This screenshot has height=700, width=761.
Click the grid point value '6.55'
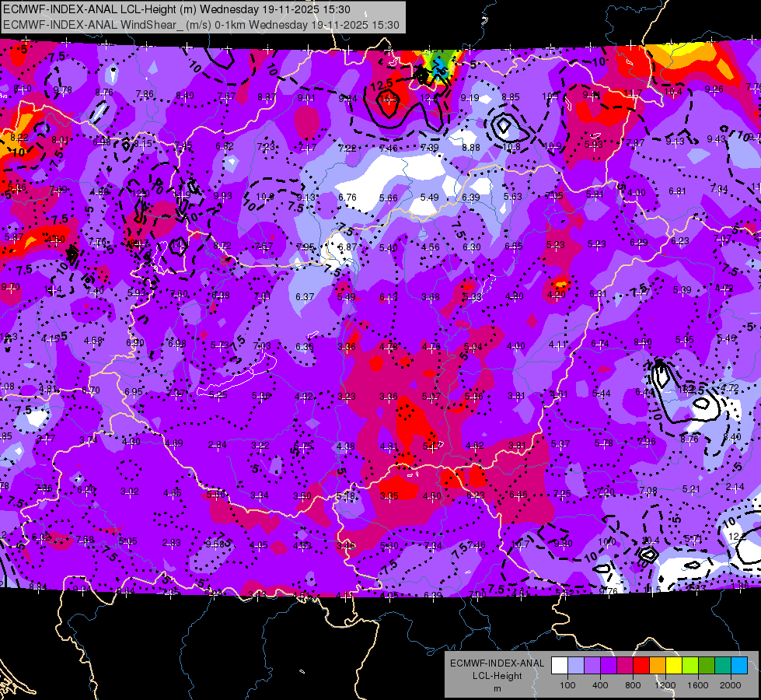click(x=514, y=247)
